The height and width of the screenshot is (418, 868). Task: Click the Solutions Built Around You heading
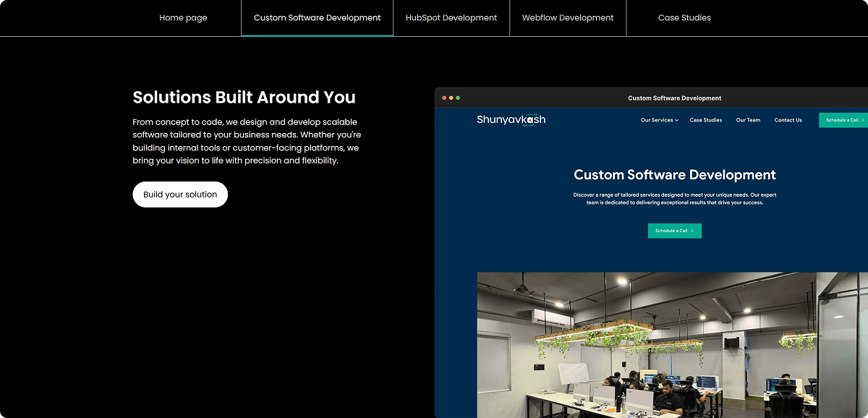(244, 98)
